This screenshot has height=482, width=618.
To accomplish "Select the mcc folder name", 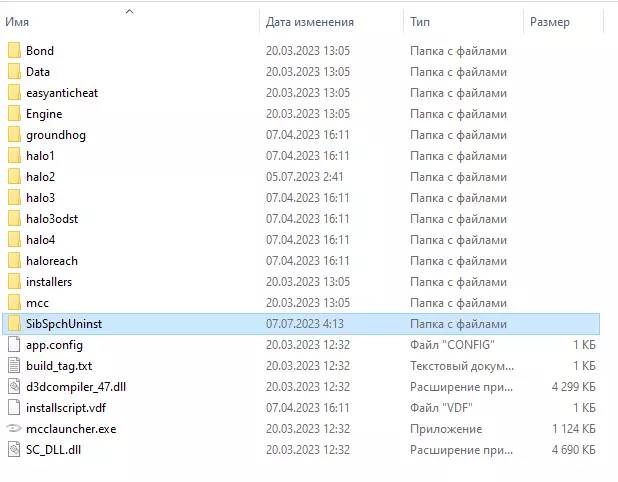I will click(x=37, y=303).
